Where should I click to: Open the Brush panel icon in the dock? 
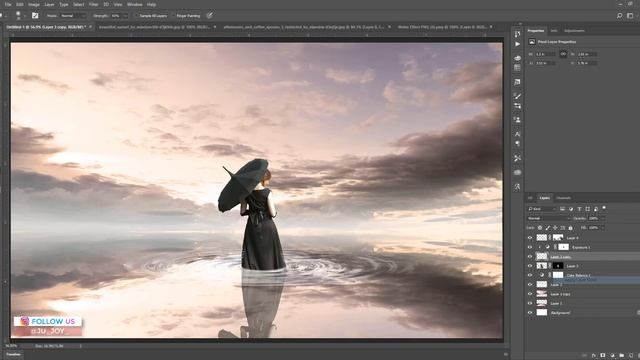(518, 96)
